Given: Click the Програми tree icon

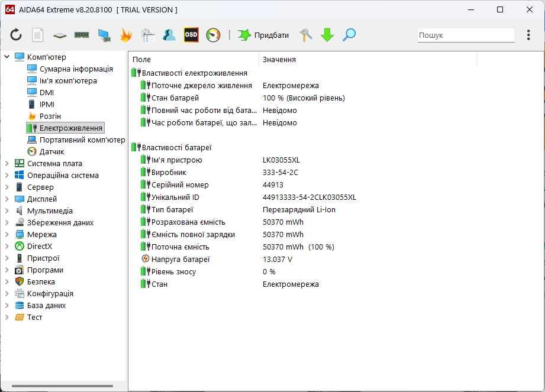Looking at the screenshot, I should point(20,270).
